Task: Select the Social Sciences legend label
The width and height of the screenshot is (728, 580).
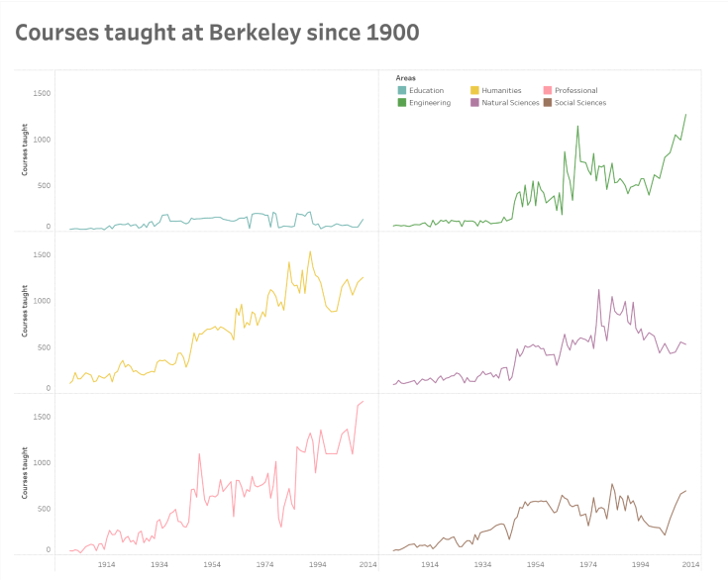Action: click(580, 102)
